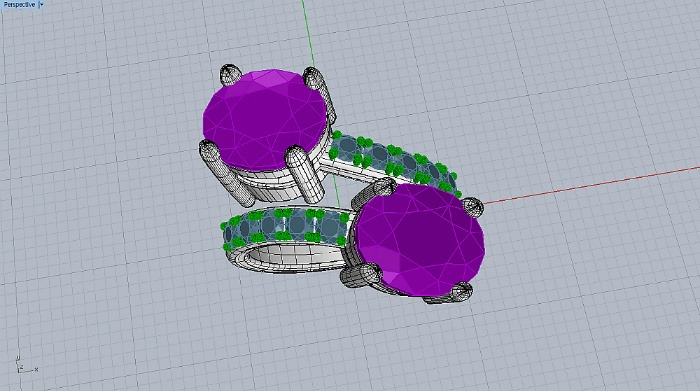Select the upper-left purple gemstone
The height and width of the screenshot is (391, 700).
(264, 120)
